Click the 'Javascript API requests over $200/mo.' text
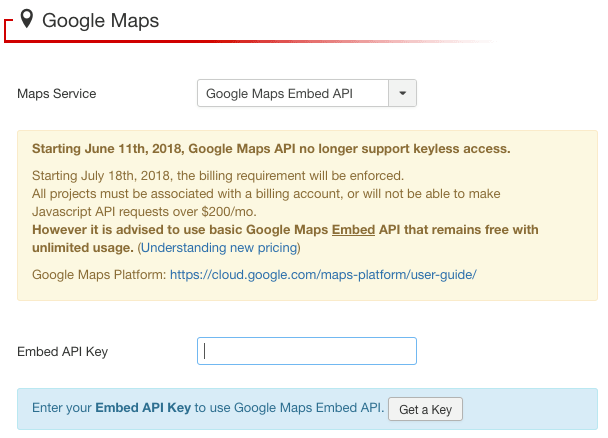 point(144,212)
